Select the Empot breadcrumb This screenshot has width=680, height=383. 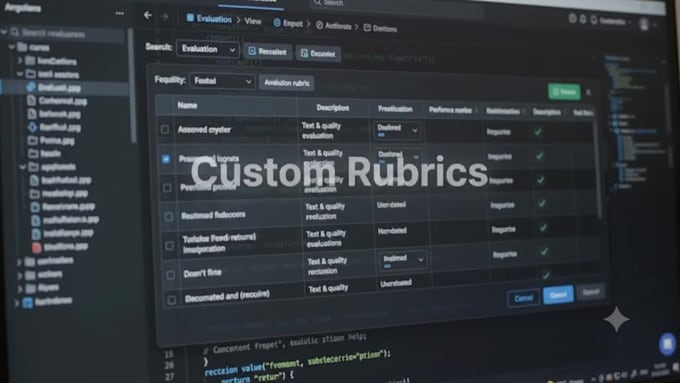point(293,23)
